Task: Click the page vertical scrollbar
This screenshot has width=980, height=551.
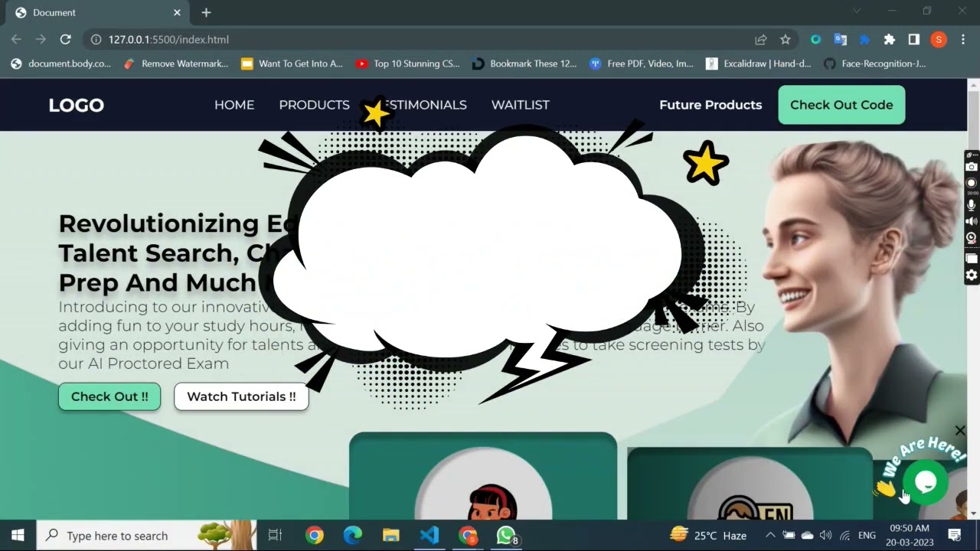Action: click(x=973, y=298)
